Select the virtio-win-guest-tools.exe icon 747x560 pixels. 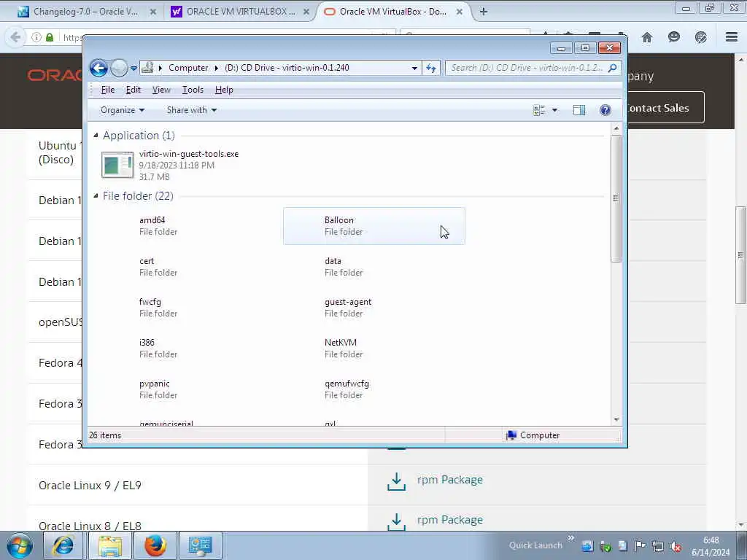click(117, 165)
